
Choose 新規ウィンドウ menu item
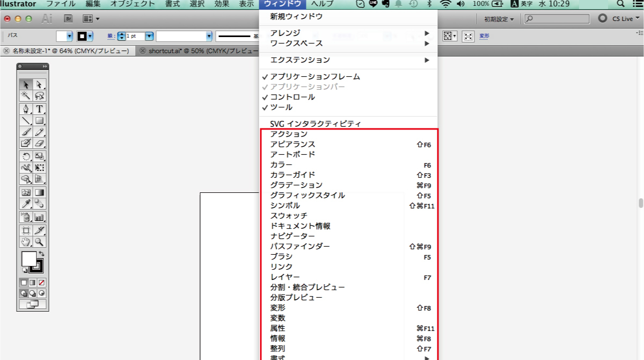point(348,17)
